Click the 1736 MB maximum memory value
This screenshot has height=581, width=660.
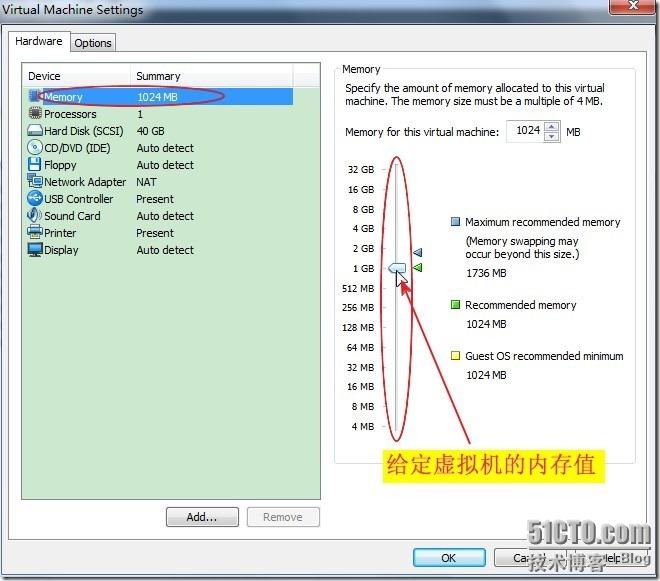487,273
